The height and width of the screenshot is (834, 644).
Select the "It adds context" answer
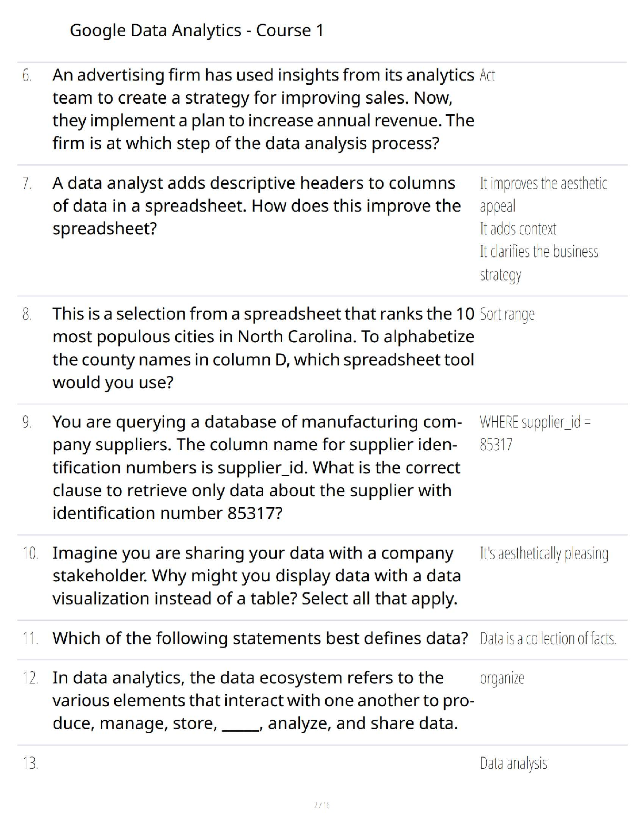click(x=518, y=229)
